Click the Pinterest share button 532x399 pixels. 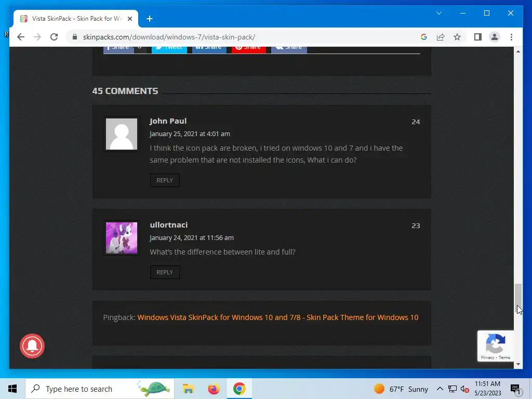249,49
